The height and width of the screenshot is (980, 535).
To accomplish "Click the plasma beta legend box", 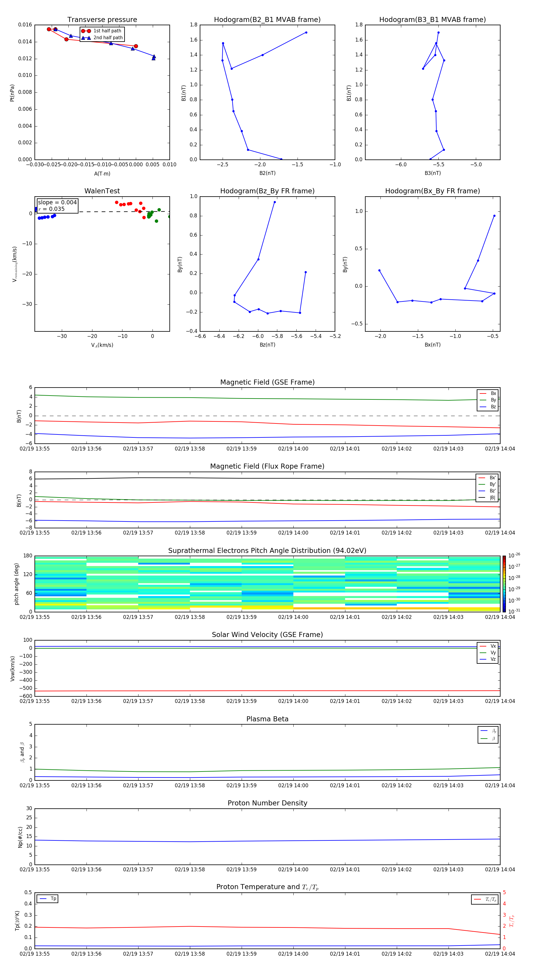I will [x=488, y=735].
